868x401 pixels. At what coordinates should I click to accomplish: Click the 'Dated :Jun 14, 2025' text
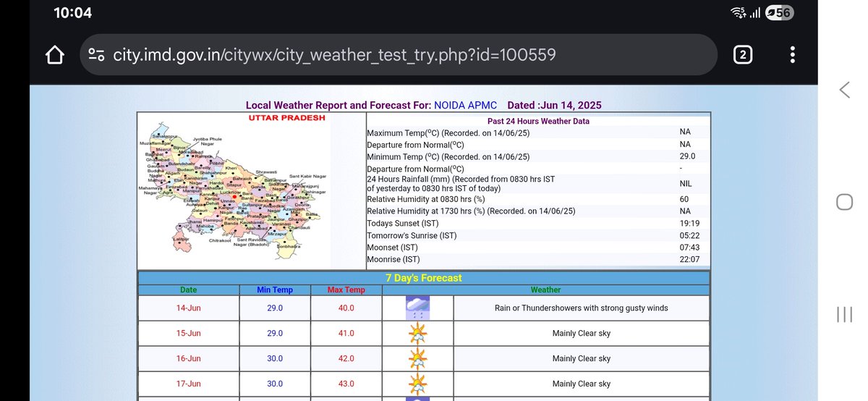coord(554,105)
